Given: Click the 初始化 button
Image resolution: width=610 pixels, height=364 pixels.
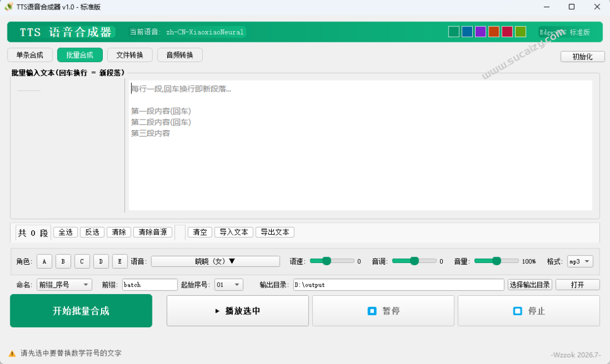Looking at the screenshot, I should (582, 57).
